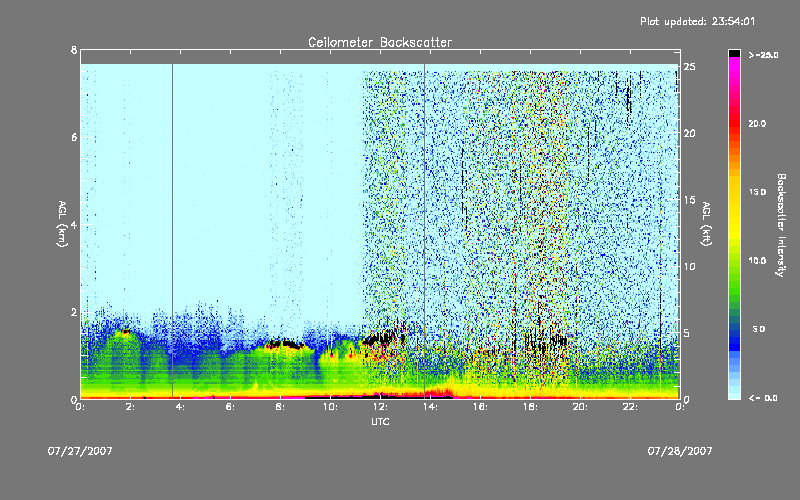Click the 8 km tick label on left axis
This screenshot has height=500, width=800.
[x=74, y=50]
